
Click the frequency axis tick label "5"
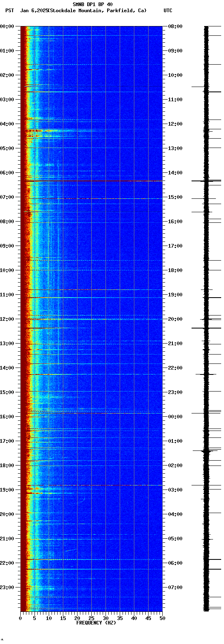[34, 618]
